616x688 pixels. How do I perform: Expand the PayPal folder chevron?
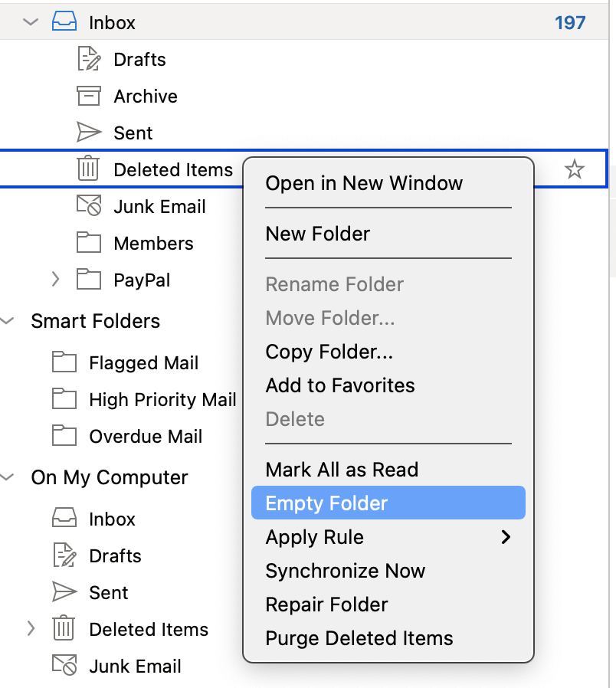tap(55, 279)
